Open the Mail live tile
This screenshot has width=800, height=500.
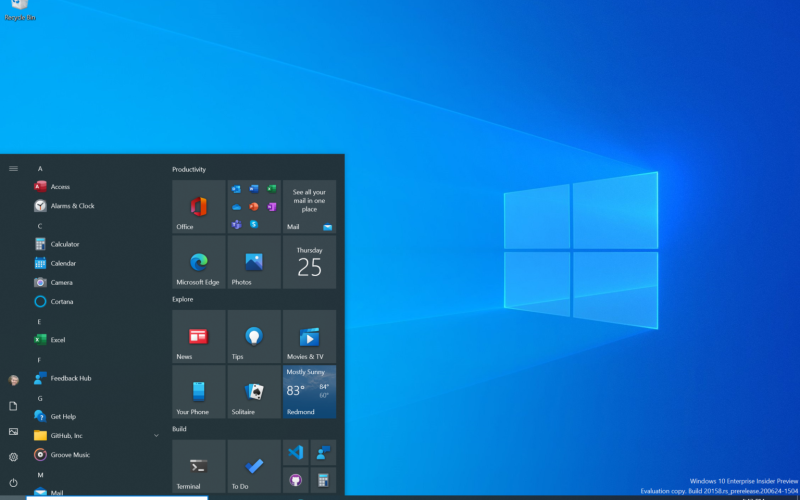pyautogui.click(x=309, y=207)
